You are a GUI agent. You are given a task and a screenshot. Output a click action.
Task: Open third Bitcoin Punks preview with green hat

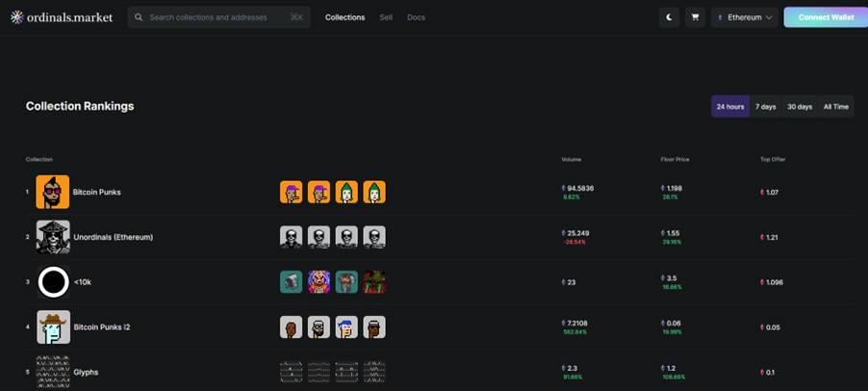point(346,192)
